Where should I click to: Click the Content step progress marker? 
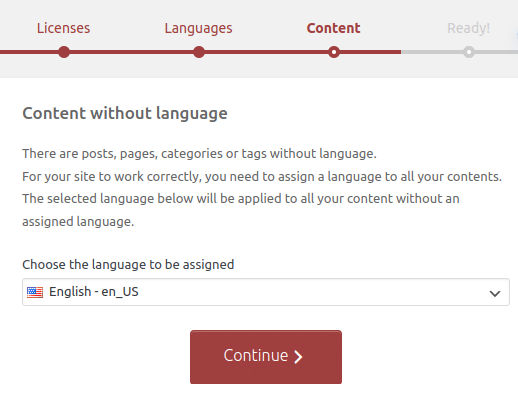pos(334,52)
